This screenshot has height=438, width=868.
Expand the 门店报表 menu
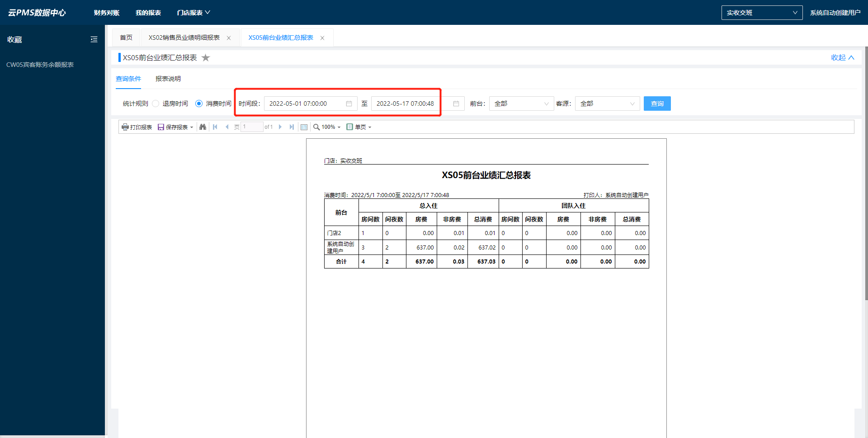click(x=193, y=13)
